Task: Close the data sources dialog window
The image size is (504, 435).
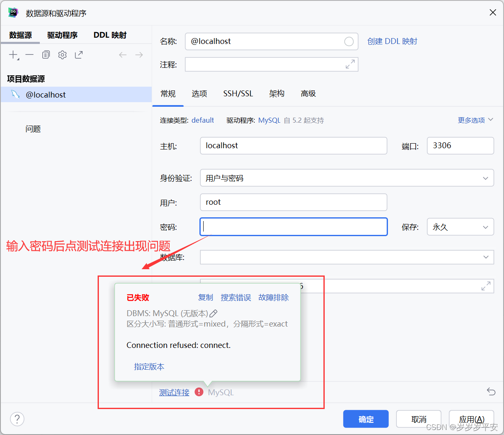Action: pyautogui.click(x=493, y=13)
